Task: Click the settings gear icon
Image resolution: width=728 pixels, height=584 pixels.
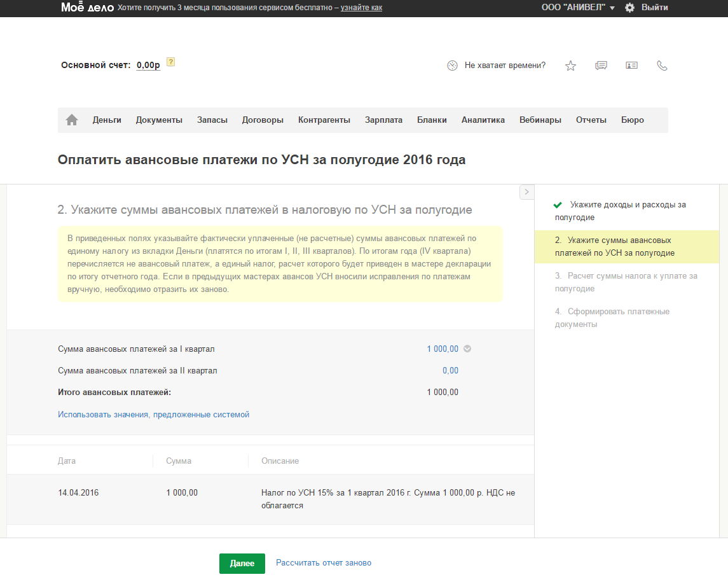Action: pos(629,8)
